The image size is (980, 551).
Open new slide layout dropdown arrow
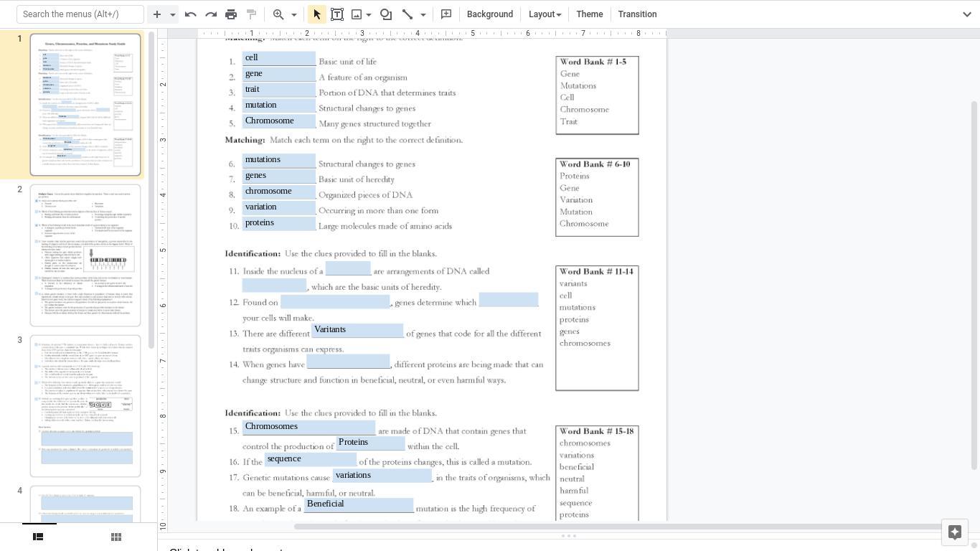tap(173, 14)
